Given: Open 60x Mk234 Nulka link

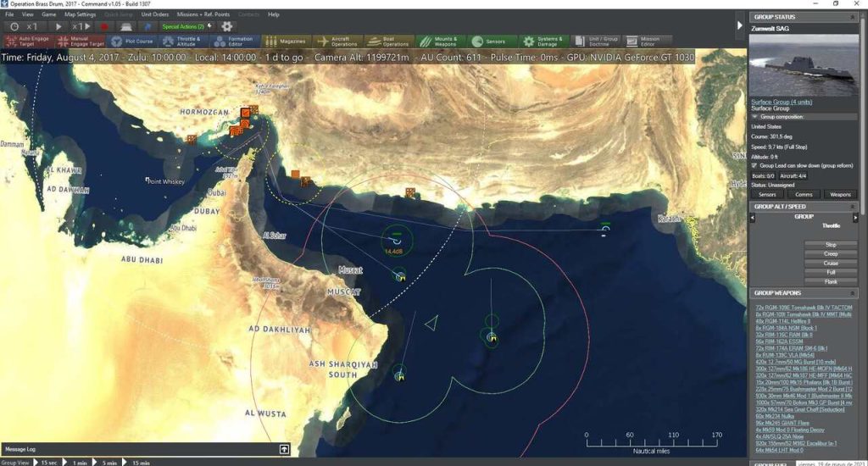Looking at the screenshot, I should pos(775,416).
